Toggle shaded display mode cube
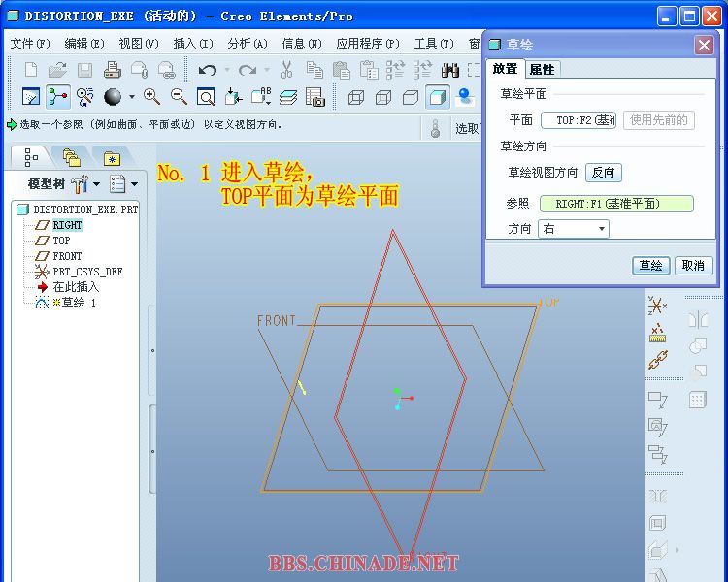The height and width of the screenshot is (582, 728). [438, 96]
